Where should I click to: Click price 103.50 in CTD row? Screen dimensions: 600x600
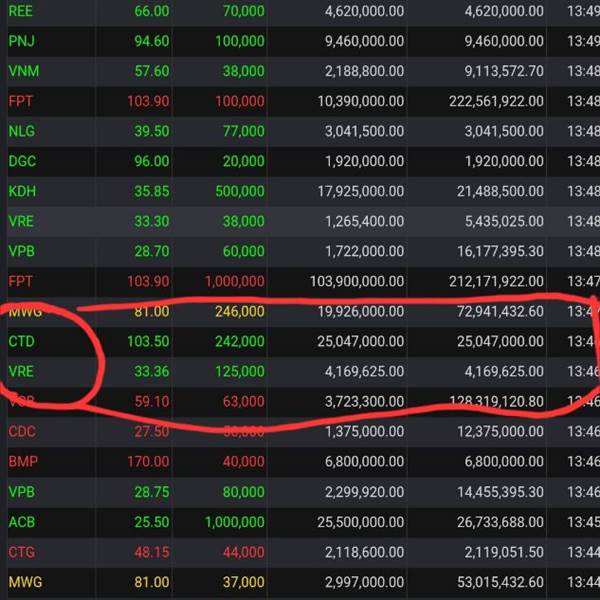pos(148,341)
